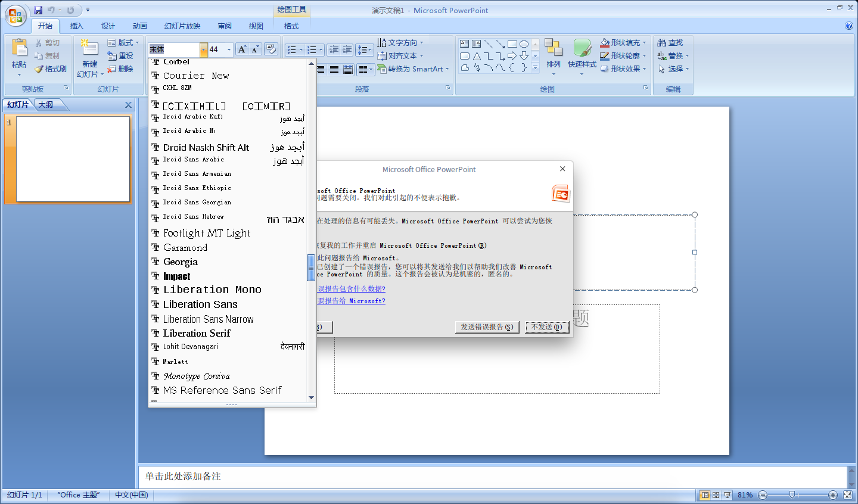Open PowerPoint help question mark
The height and width of the screenshot is (504, 858).
[x=849, y=26]
